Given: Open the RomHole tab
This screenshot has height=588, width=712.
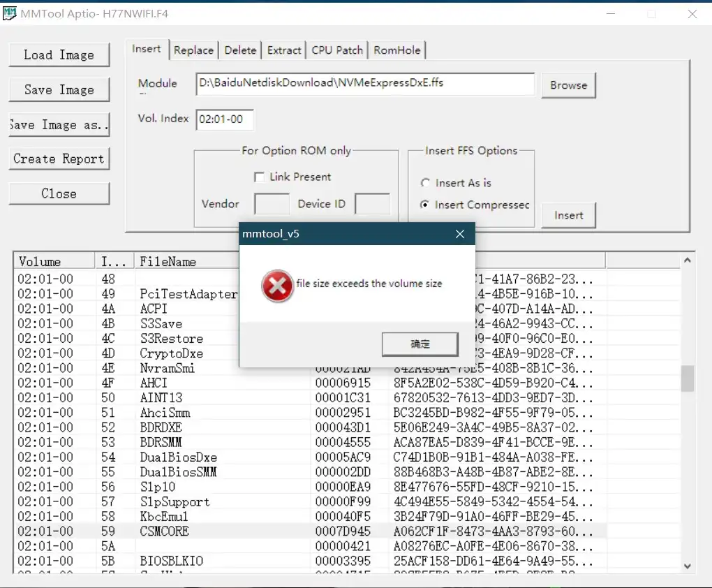Looking at the screenshot, I should click(x=396, y=50).
